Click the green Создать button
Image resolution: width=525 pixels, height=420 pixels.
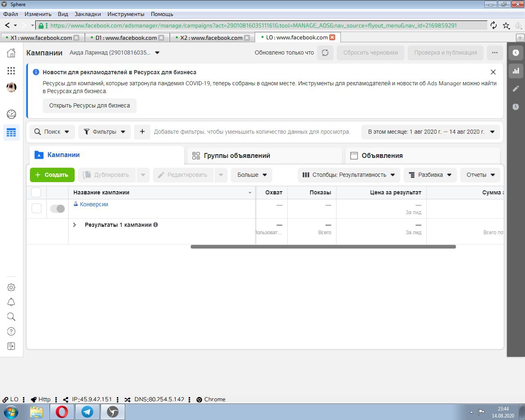tap(52, 175)
